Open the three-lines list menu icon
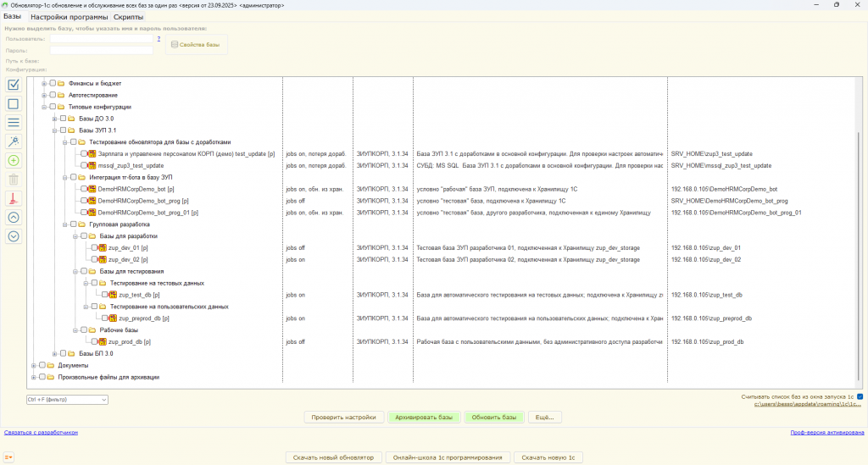The width and height of the screenshot is (868, 465). click(x=14, y=123)
